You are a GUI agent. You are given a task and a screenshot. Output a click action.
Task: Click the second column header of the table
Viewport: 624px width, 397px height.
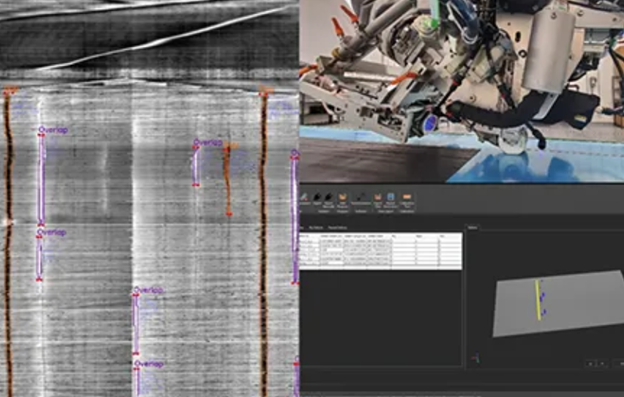(332, 236)
